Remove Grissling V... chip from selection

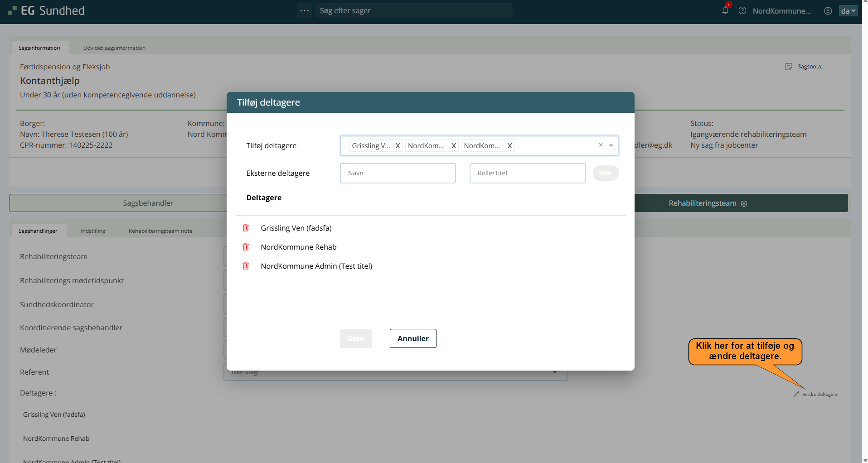tap(398, 146)
